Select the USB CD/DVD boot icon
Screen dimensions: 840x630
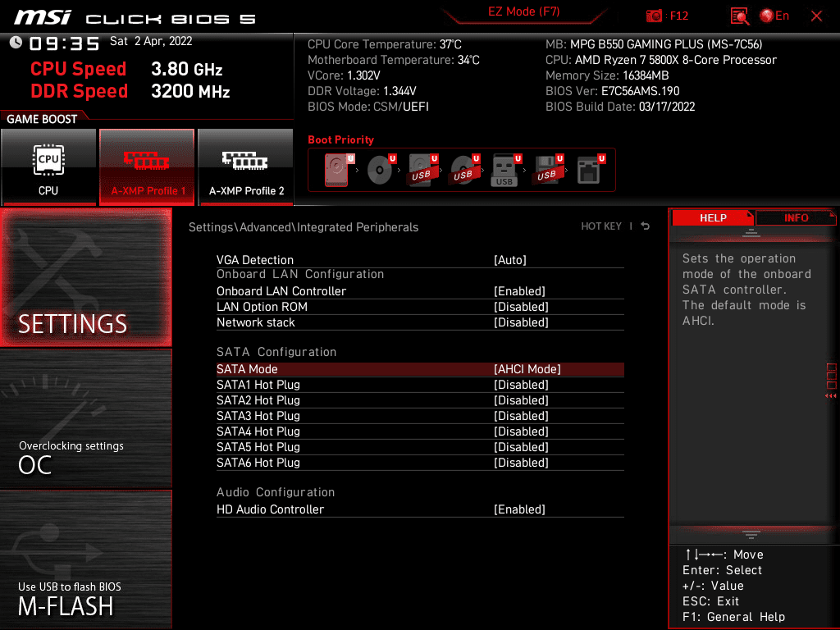464,170
